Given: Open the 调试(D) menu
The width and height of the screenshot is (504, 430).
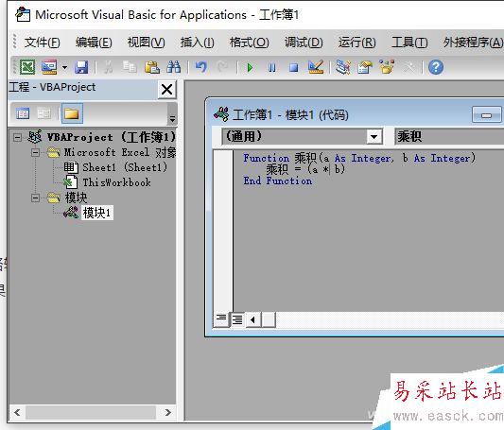Looking at the screenshot, I should (304, 43).
